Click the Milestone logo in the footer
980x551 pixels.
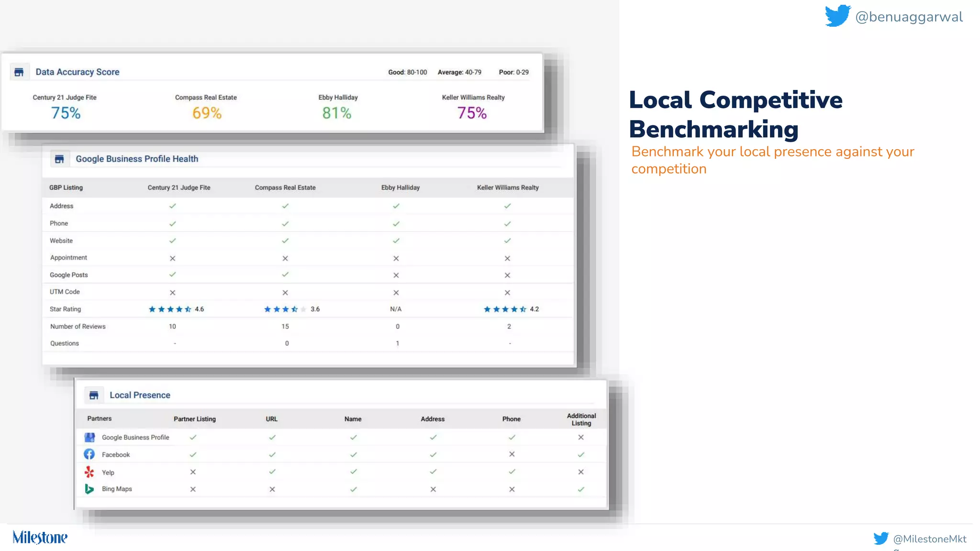pos(40,538)
